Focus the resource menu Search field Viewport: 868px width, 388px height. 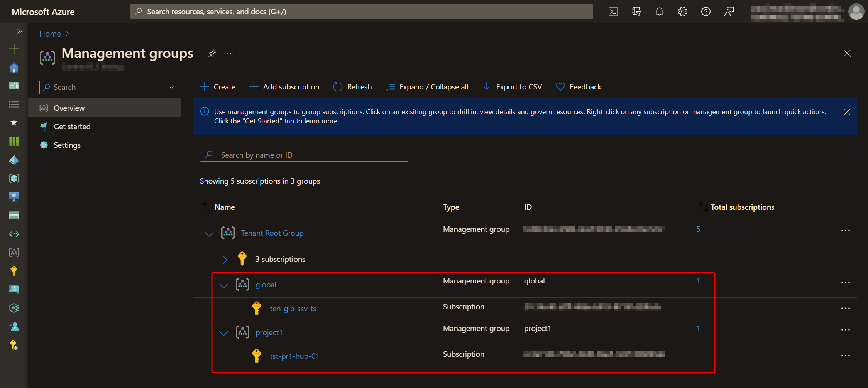[x=100, y=88]
